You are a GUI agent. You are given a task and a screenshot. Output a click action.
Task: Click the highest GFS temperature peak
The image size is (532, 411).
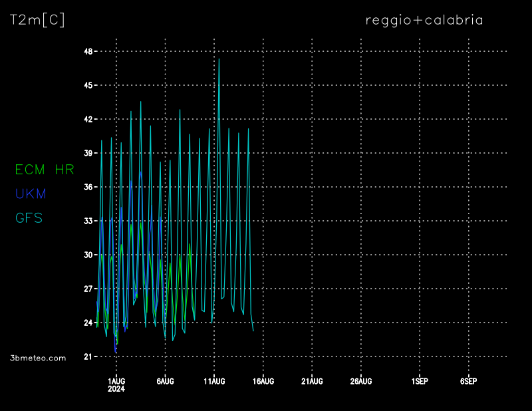click(219, 60)
